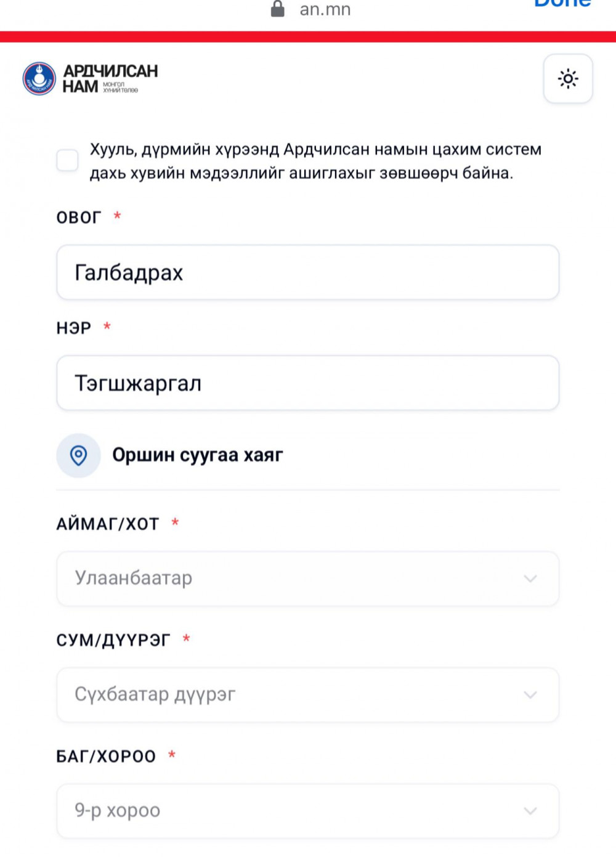Click the Ардчилсан Нам round emblem logo
Screen dimensions: 616x857
[39, 79]
